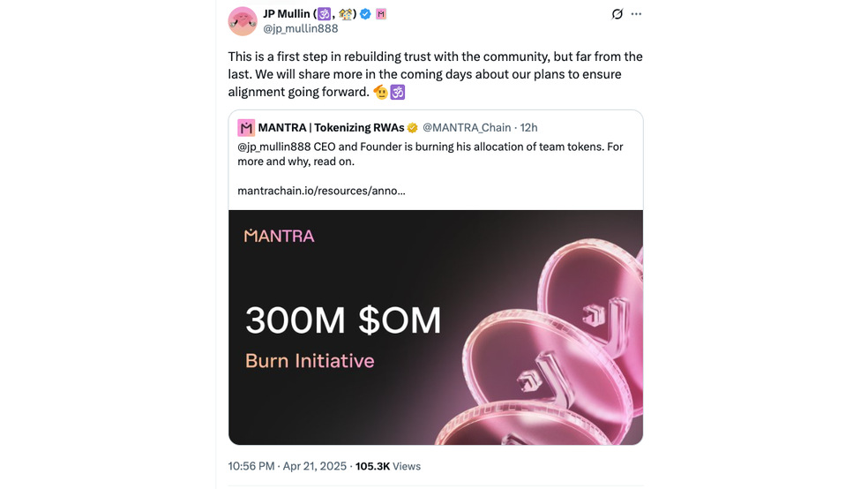Click JP Mullin's profile avatar
The width and height of the screenshot is (868, 489).
(x=243, y=21)
